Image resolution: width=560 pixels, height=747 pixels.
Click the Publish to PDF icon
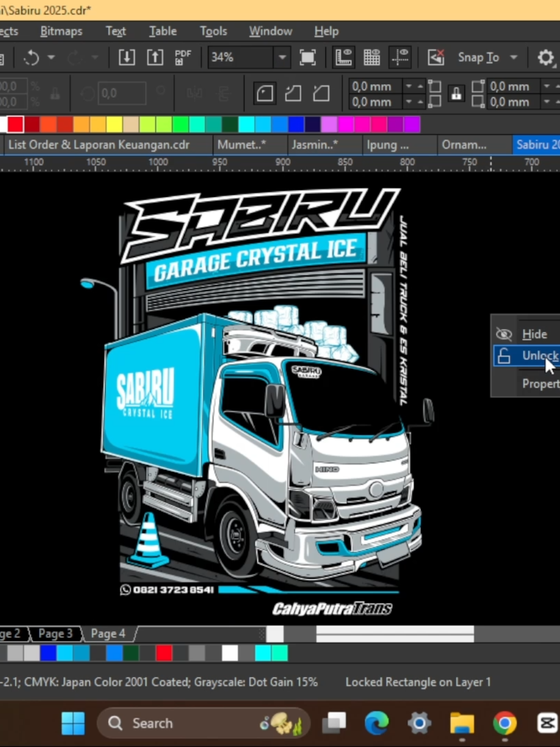pyautogui.click(x=183, y=58)
